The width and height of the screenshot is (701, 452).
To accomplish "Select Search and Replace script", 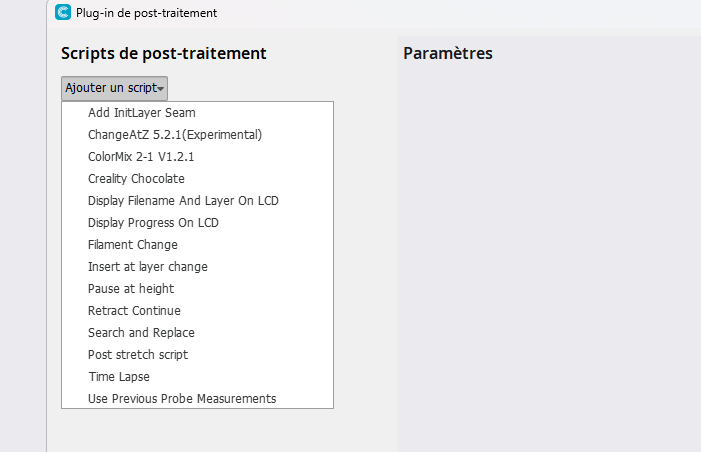I will pyautogui.click(x=197, y=332).
